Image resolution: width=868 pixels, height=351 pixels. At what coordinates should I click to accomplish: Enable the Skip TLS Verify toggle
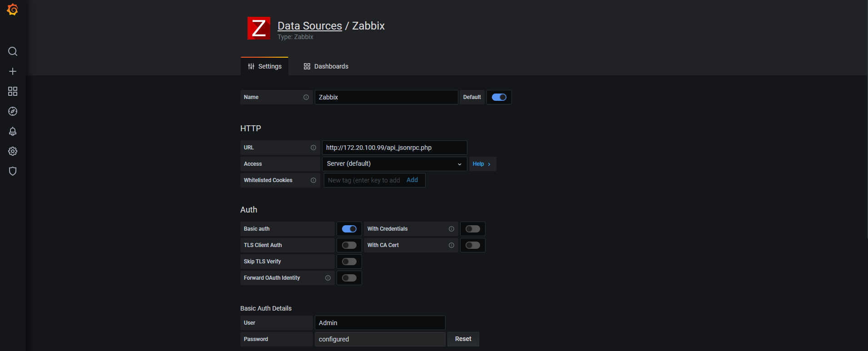(349, 262)
